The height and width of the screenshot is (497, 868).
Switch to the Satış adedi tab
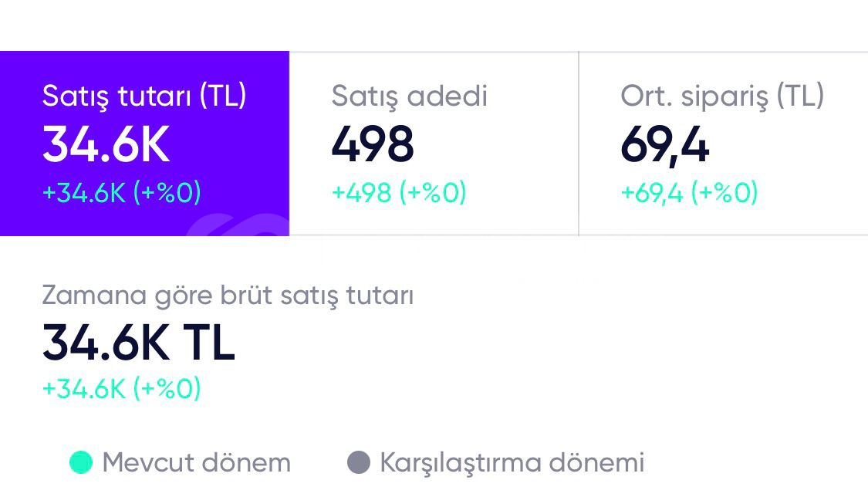(x=409, y=96)
